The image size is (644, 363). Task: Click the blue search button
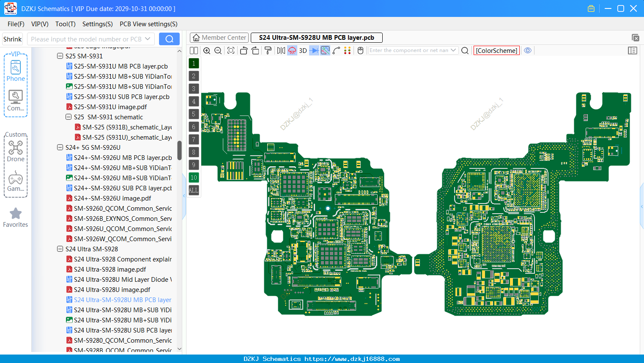coord(169,39)
